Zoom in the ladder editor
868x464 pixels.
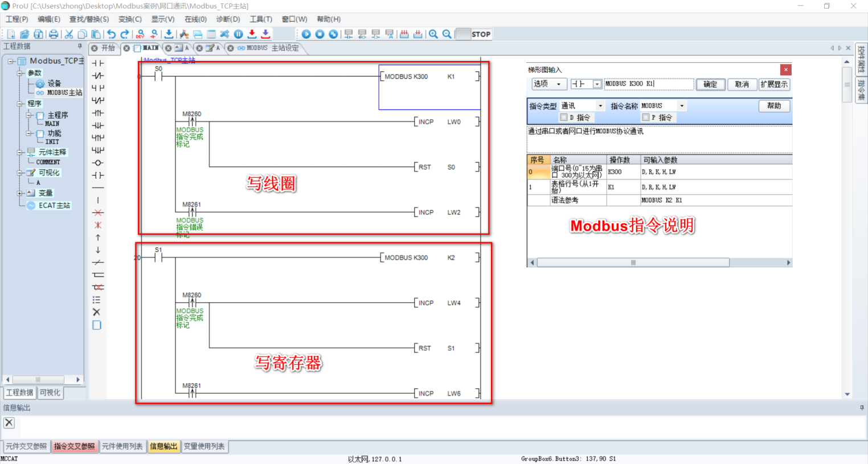[x=433, y=34]
